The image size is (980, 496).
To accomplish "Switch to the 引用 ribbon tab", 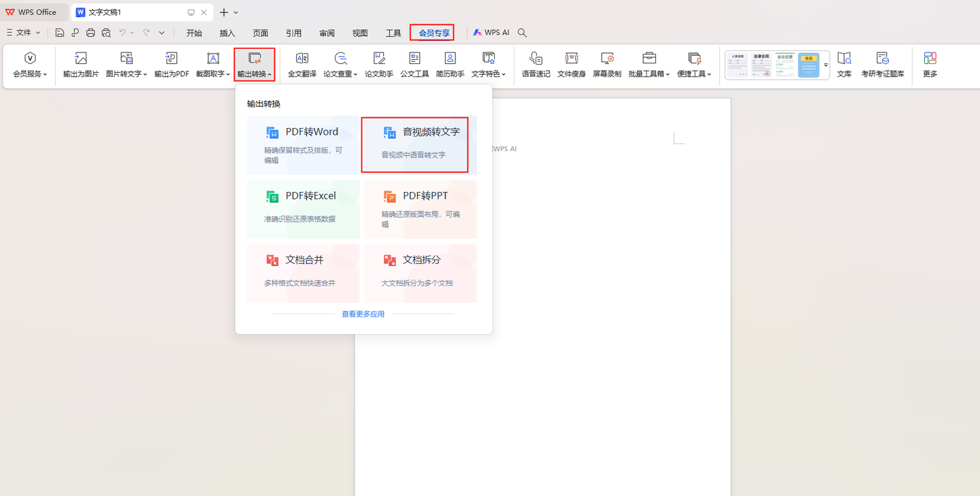I will [x=294, y=33].
